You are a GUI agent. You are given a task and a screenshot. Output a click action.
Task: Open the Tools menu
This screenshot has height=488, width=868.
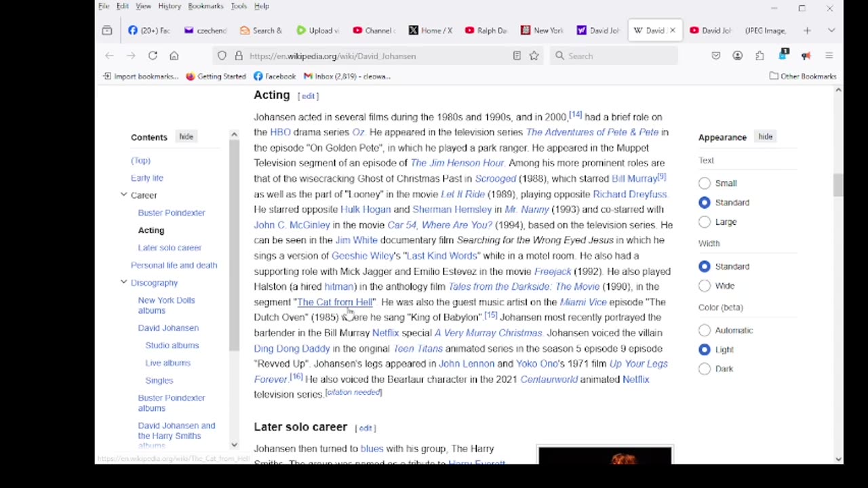click(239, 6)
